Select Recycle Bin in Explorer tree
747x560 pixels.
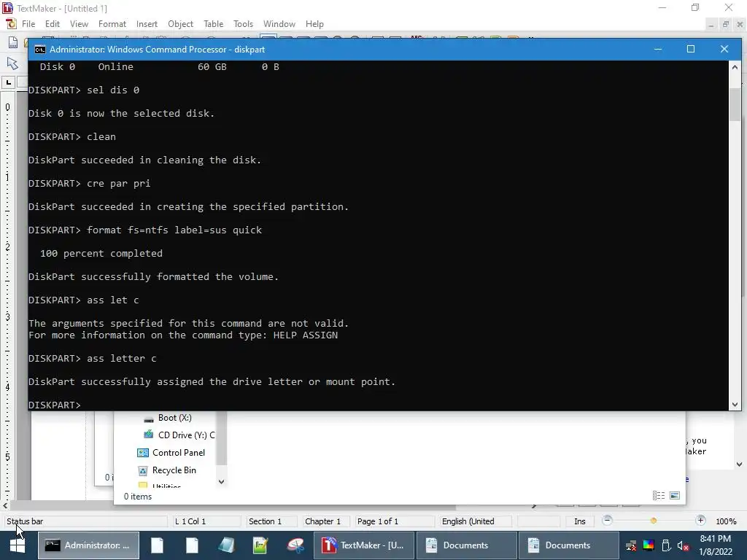pyautogui.click(x=167, y=470)
